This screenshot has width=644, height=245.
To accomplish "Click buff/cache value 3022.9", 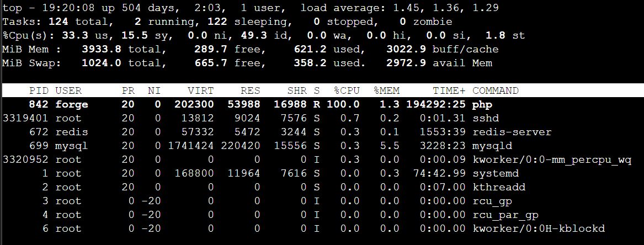I will pos(406,49).
